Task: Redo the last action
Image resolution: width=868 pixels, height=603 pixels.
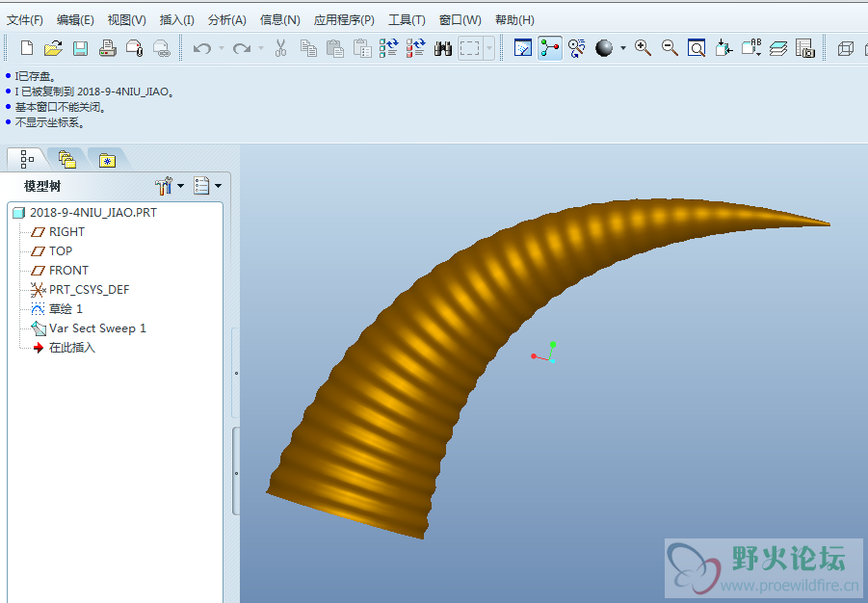Action: (x=242, y=49)
